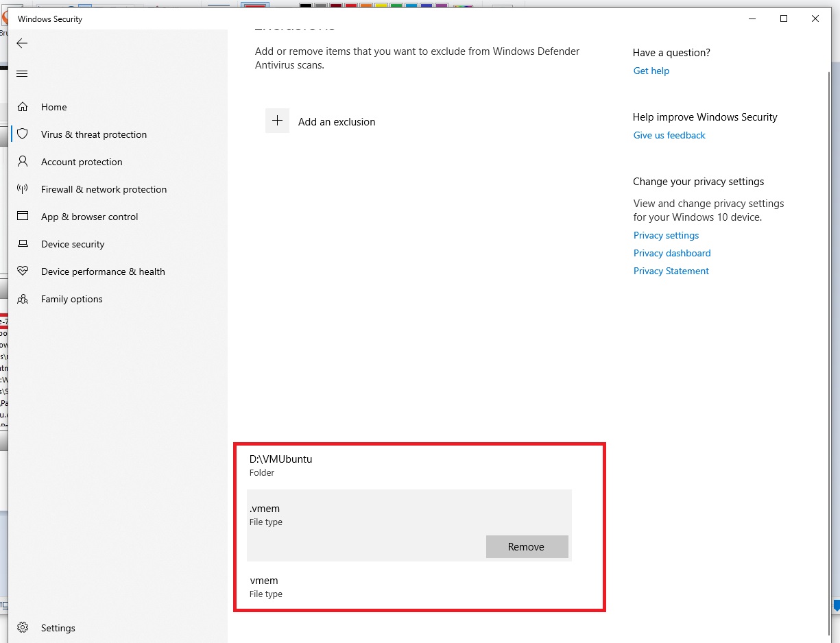This screenshot has width=840, height=643.
Task: Pick yellow color in Paint window behind
Action: (381, 5)
